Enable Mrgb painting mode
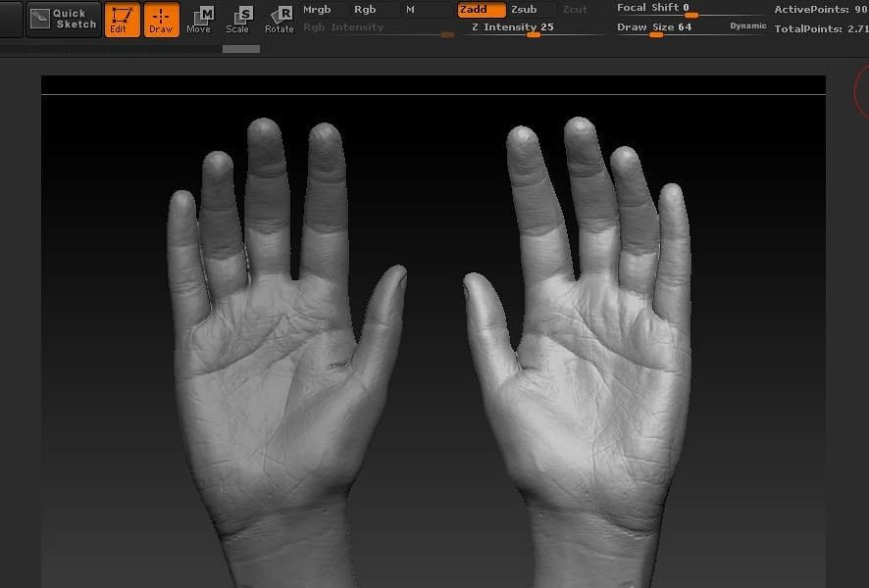The height and width of the screenshot is (588, 869). click(317, 10)
